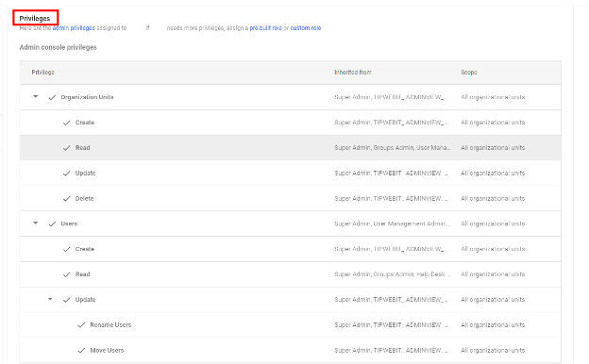Viewport: 589px width, 364px height.
Task: Collapse the Users privilege group
Action: click(x=35, y=223)
